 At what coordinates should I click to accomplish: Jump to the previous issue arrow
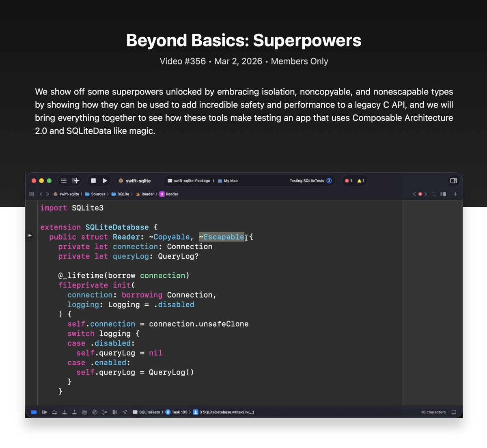pos(414,194)
